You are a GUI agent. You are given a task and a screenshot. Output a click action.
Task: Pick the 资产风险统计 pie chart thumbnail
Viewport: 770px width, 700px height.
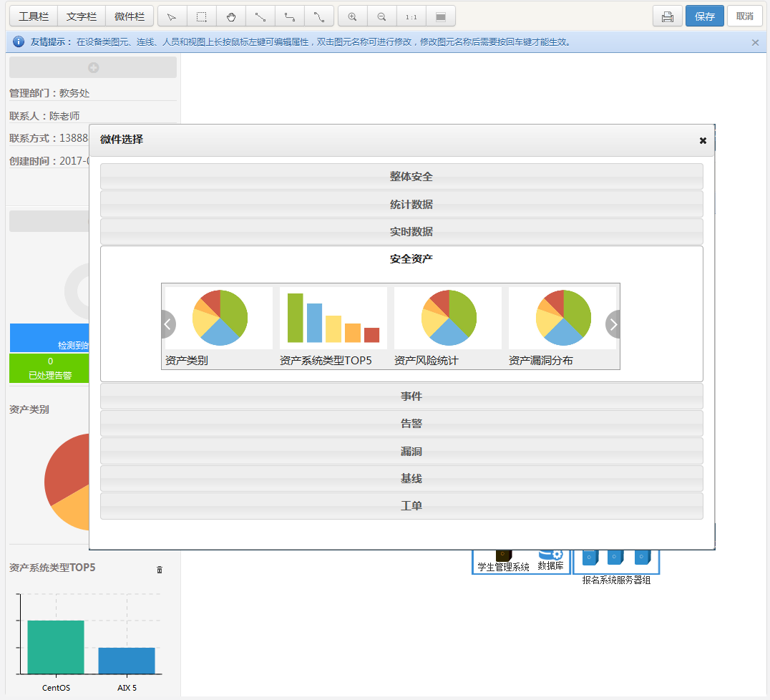(448, 319)
